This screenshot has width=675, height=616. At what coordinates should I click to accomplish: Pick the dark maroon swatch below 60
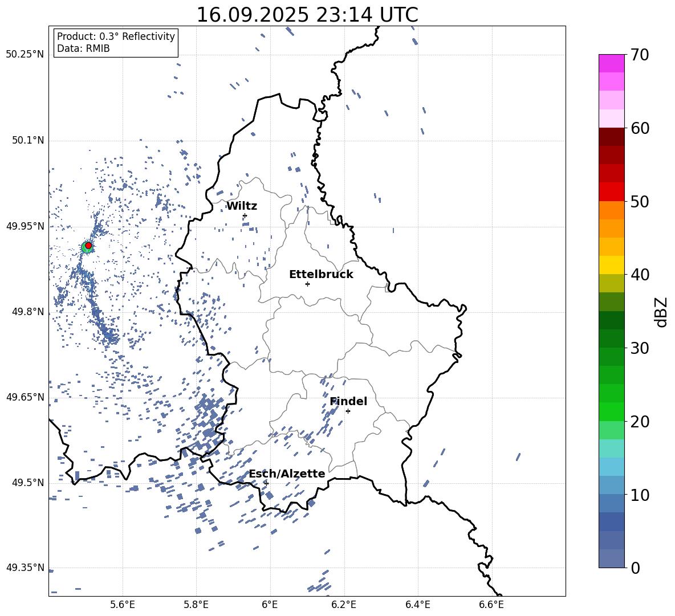(x=612, y=137)
